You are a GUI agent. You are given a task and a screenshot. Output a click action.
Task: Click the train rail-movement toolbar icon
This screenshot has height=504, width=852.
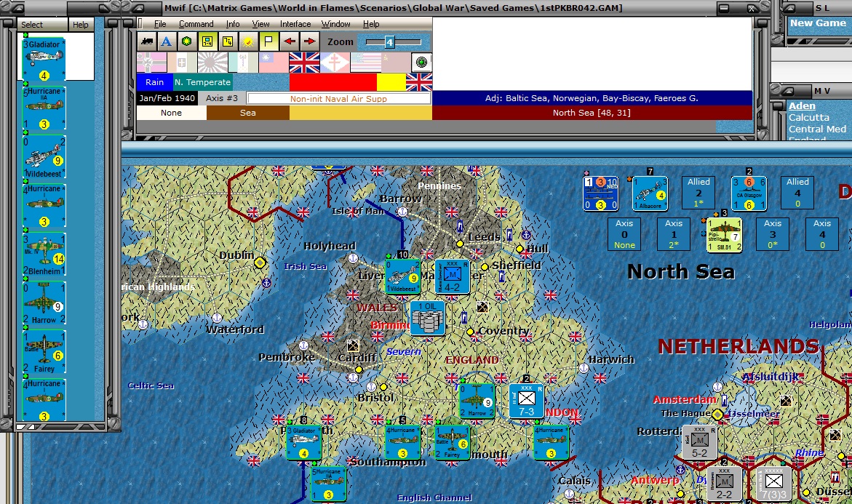(147, 41)
